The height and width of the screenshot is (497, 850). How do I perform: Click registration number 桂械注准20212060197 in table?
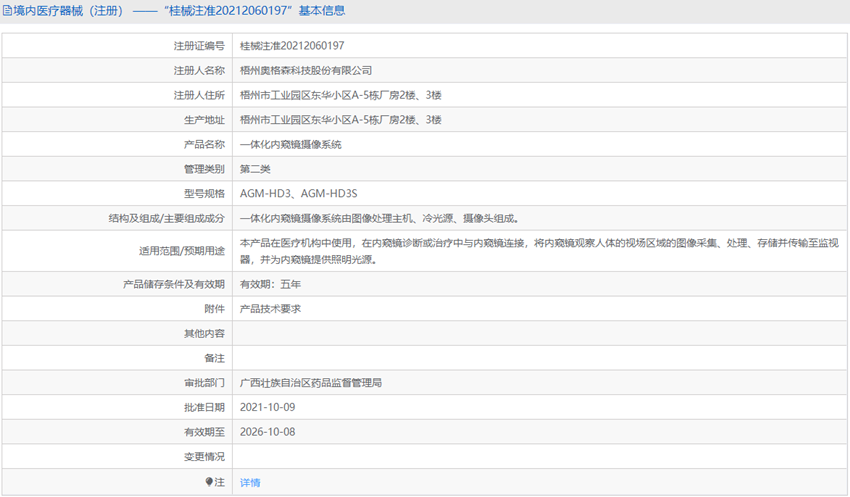tap(292, 45)
